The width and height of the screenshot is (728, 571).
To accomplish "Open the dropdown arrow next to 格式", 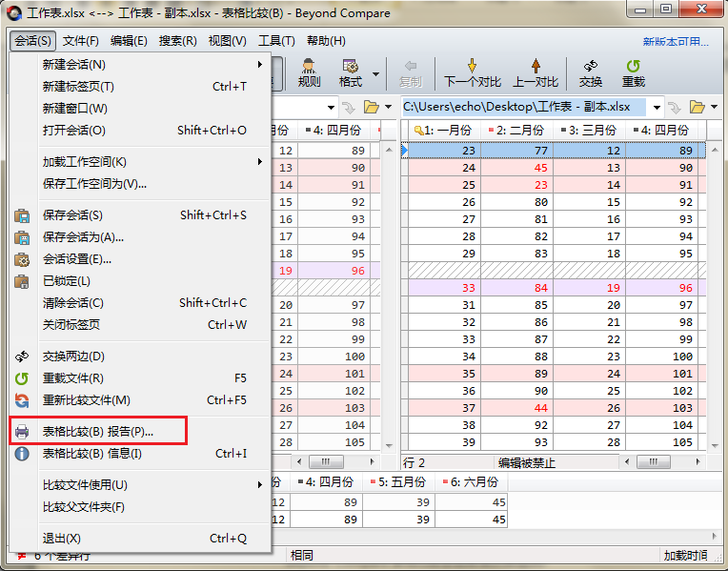I will coord(376,73).
